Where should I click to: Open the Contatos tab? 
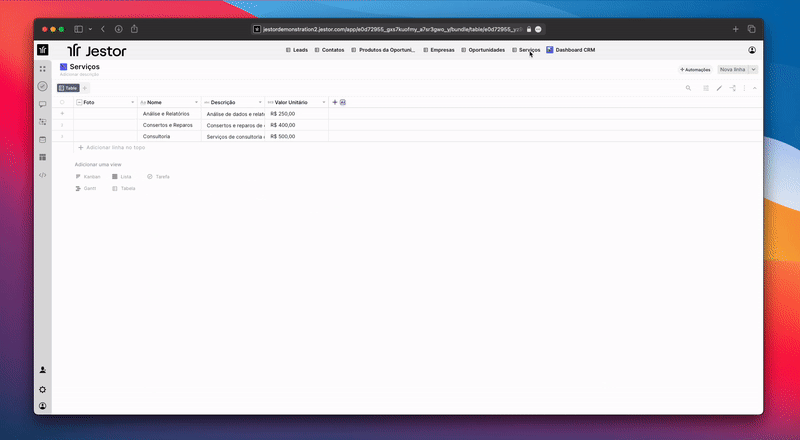pos(329,50)
